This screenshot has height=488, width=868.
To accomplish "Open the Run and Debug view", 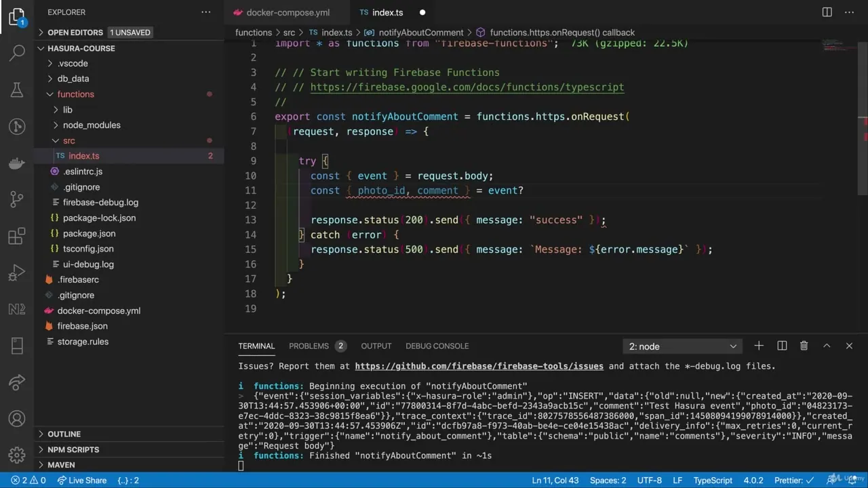I will [17, 272].
